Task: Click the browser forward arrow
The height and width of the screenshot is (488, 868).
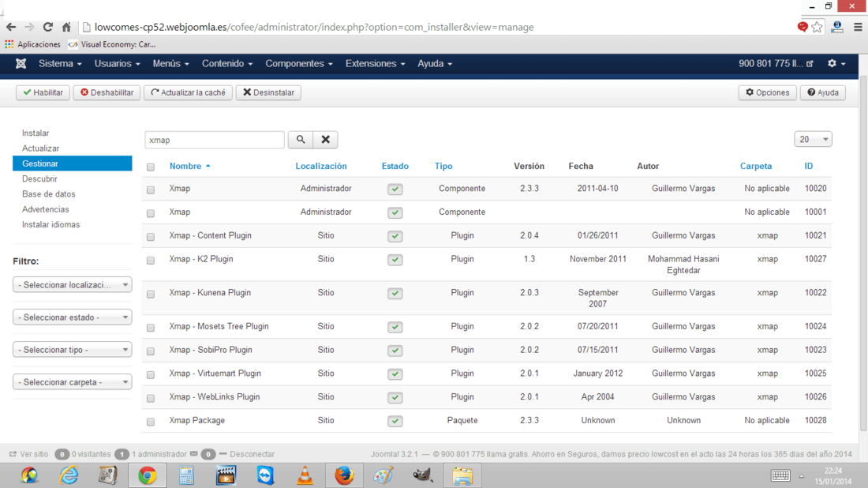Action: pos(29,27)
